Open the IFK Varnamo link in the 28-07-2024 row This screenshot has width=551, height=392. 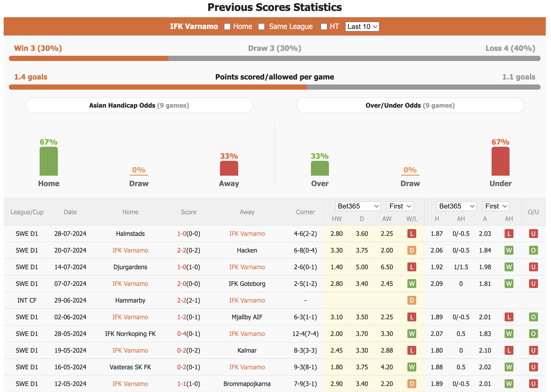(247, 234)
